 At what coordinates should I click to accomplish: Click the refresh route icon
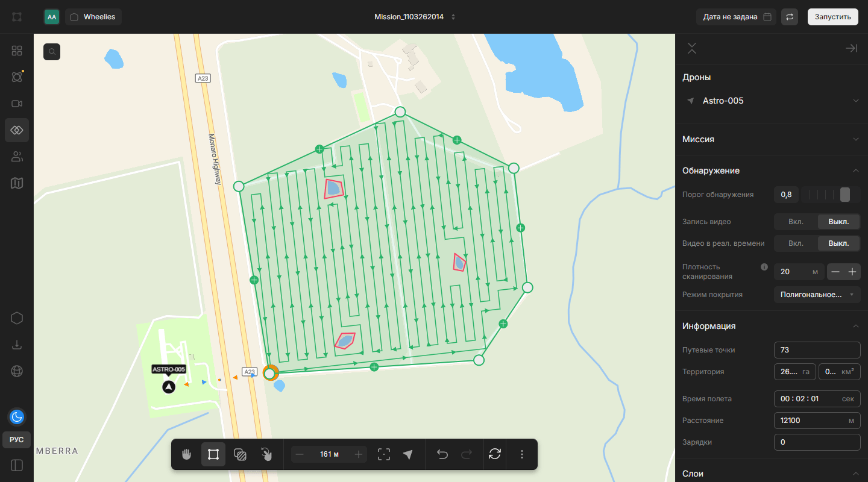click(x=495, y=454)
